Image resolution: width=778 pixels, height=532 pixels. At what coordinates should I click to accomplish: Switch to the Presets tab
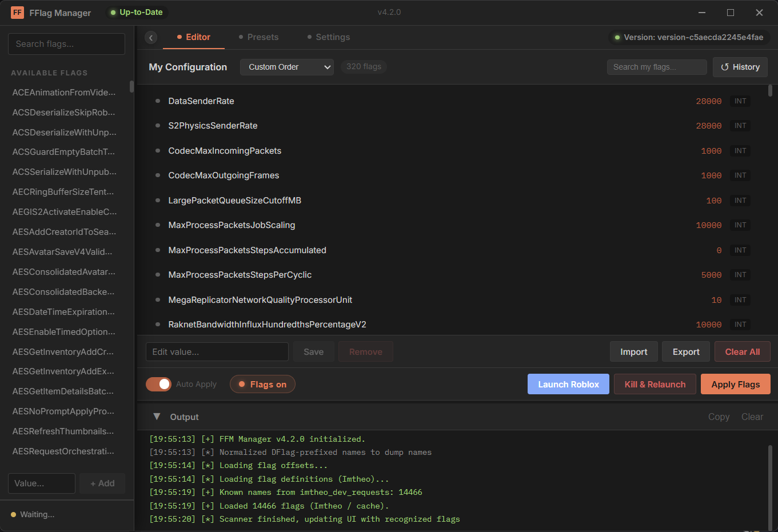point(258,37)
